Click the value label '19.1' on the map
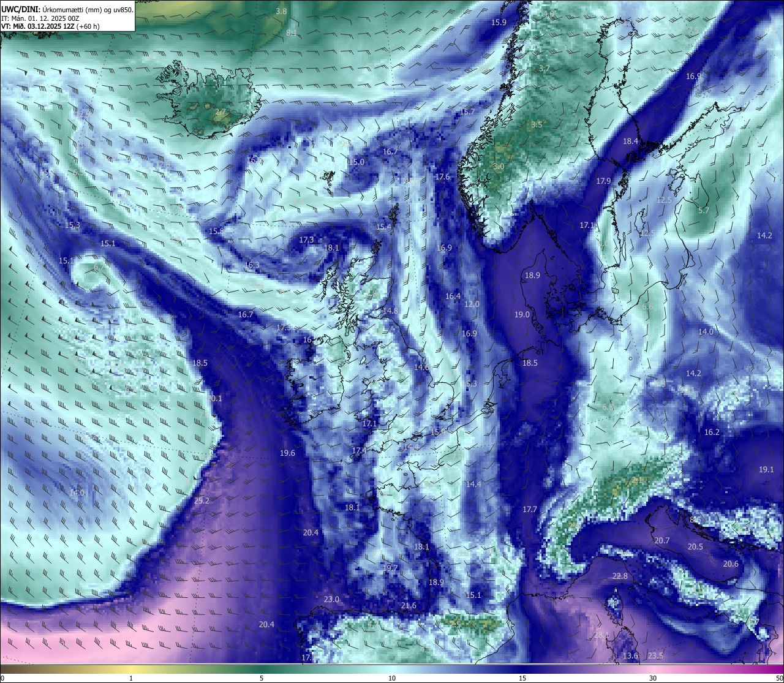Viewport: 784px width, 683px height. pyautogui.click(x=766, y=470)
